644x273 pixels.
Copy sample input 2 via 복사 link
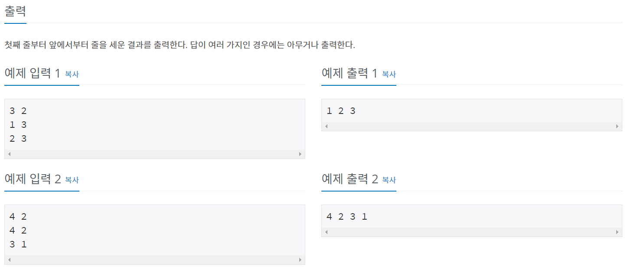click(x=72, y=180)
